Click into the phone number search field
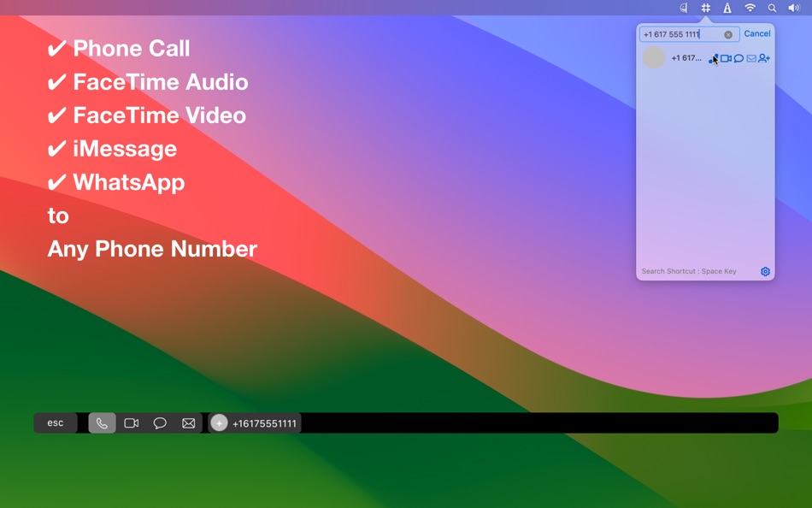 (689, 35)
